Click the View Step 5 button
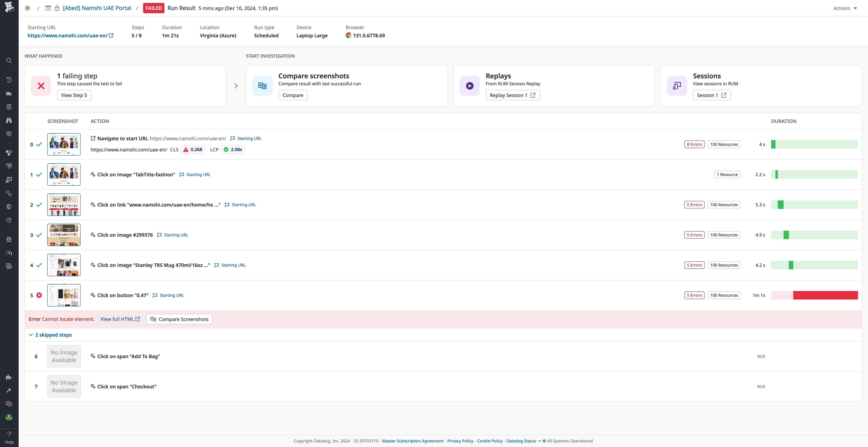The height and width of the screenshot is (447, 868). pyautogui.click(x=74, y=95)
